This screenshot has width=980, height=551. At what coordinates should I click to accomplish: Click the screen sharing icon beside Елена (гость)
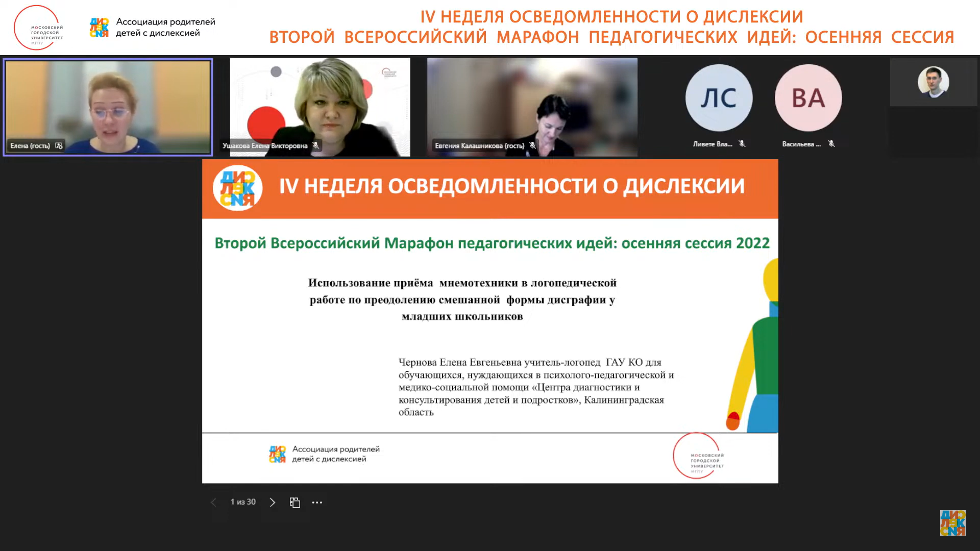coord(59,146)
